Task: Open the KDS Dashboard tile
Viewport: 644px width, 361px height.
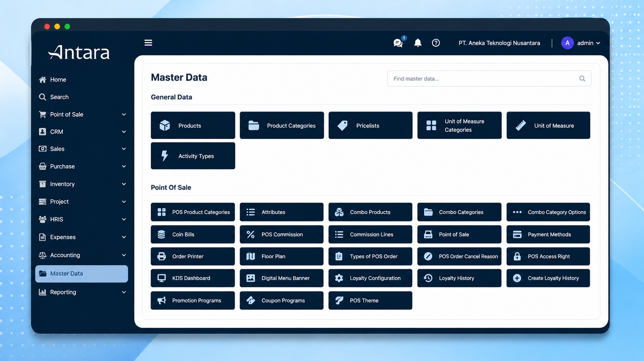Action: coord(193,278)
